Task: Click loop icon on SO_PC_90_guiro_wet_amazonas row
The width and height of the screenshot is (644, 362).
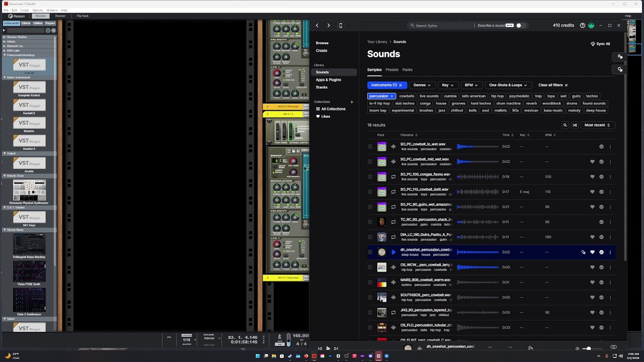Action: tap(393, 207)
